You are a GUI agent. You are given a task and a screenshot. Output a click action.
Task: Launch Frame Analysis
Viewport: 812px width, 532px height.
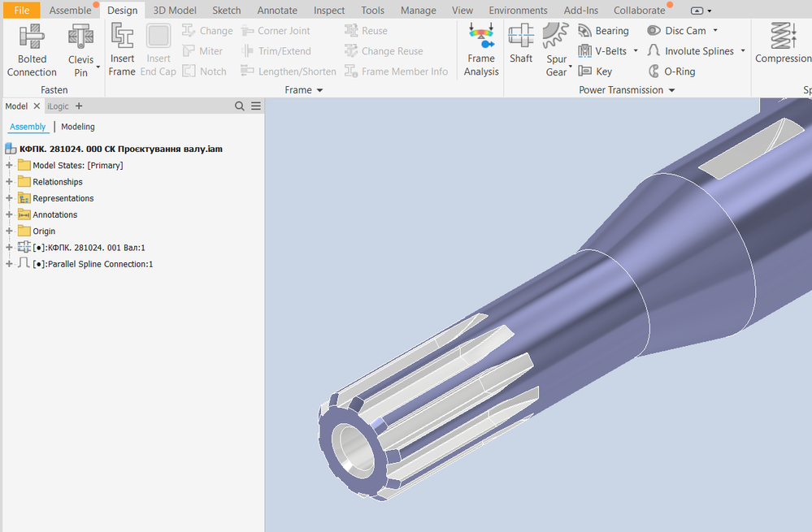click(x=481, y=50)
